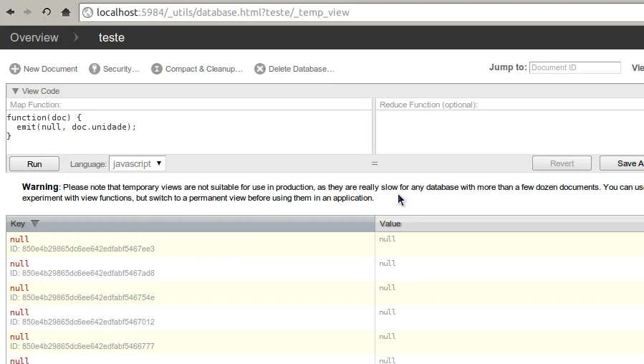The image size is (644, 364).
Task: Open the Language javascript dropdown
Action: tap(137, 163)
